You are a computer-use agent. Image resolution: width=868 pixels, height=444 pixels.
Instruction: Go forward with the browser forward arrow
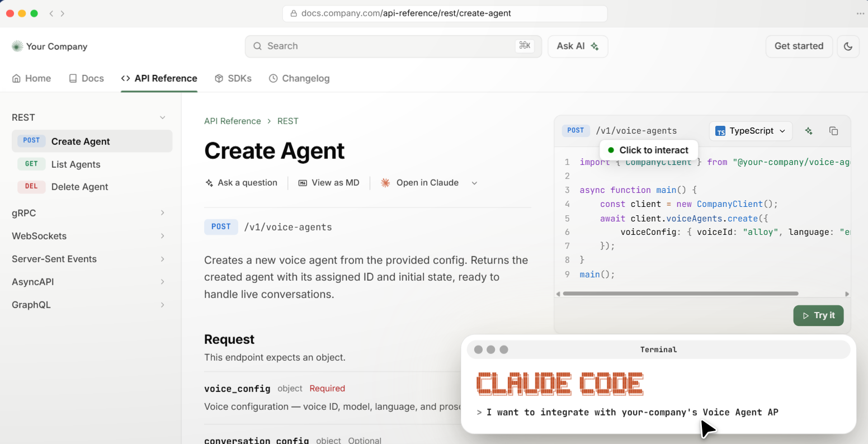pyautogui.click(x=63, y=13)
